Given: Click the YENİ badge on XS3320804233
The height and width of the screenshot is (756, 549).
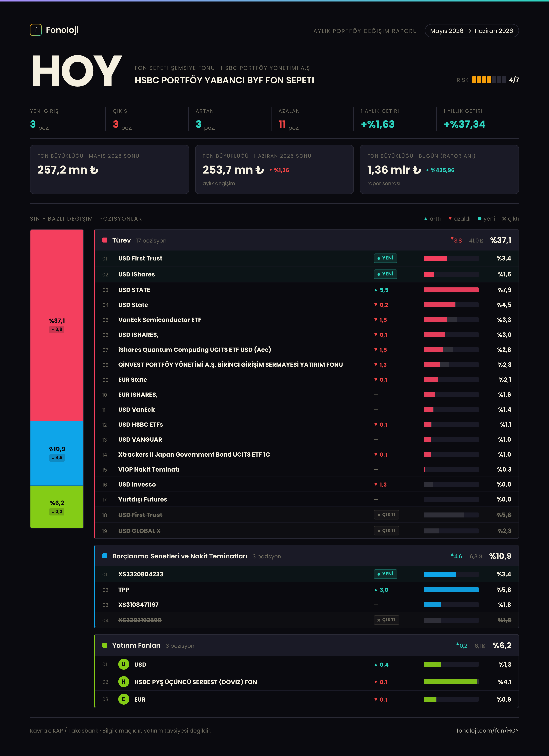Looking at the screenshot, I should point(385,574).
